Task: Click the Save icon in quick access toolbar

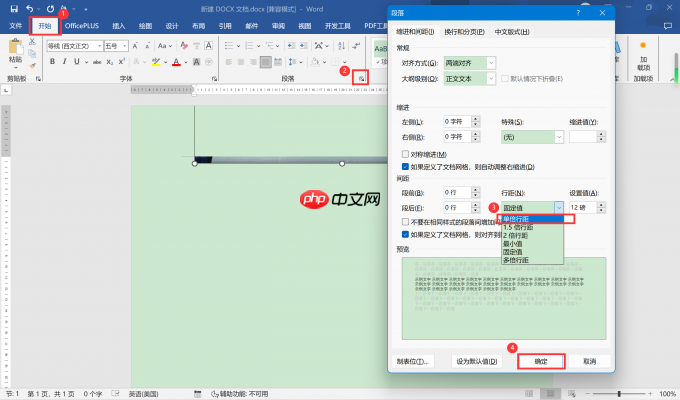Action: pos(14,9)
